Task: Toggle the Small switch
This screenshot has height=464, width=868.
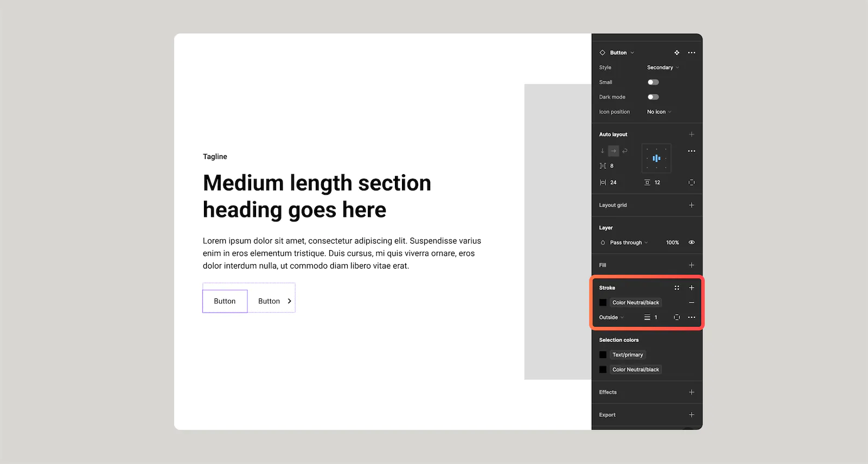Action: click(653, 82)
